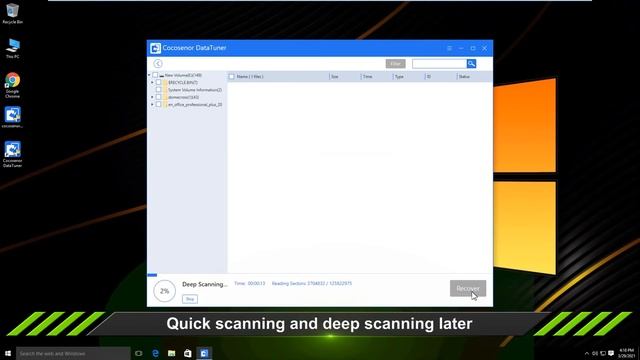Click the Recover button
This screenshot has height=360, width=640.
(468, 289)
